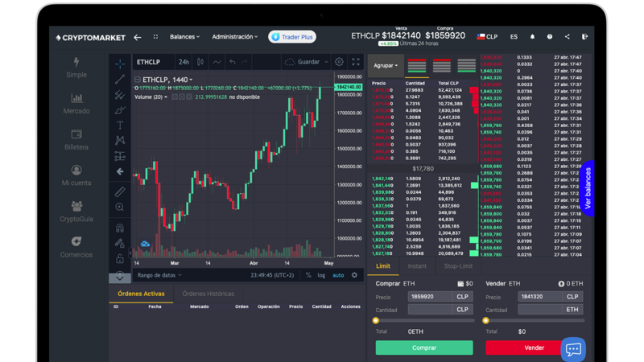Open the live chat support bubble
The height and width of the screenshot is (362, 644).
point(573,349)
